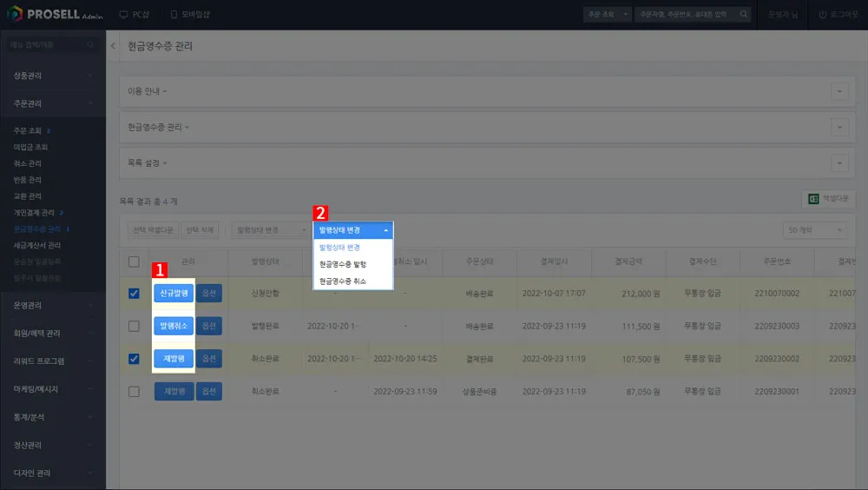Screen dimensions: 868x490
Task: Check the 발행취소 row checkbox
Action: click(x=134, y=326)
